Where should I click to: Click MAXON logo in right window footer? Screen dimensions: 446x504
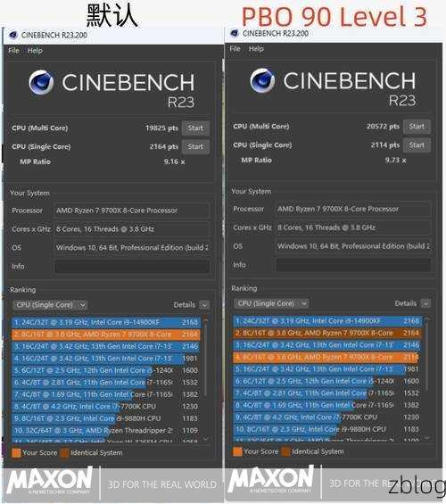(x=271, y=479)
